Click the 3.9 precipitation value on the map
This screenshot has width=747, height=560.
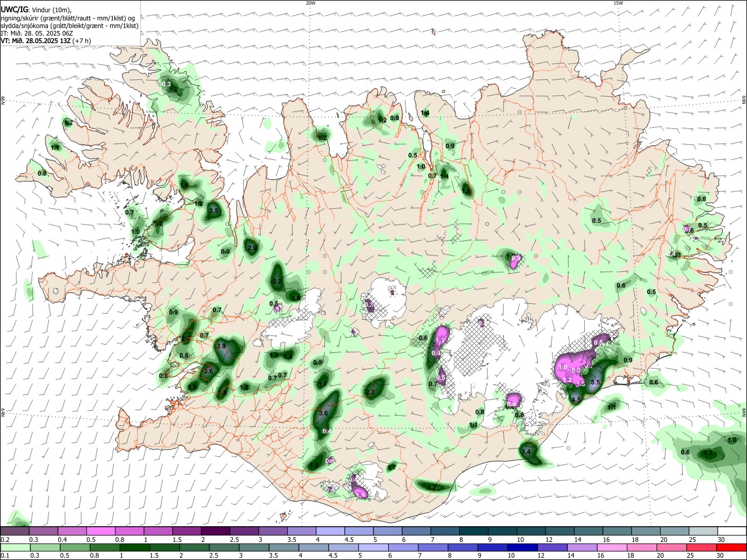coord(221,346)
